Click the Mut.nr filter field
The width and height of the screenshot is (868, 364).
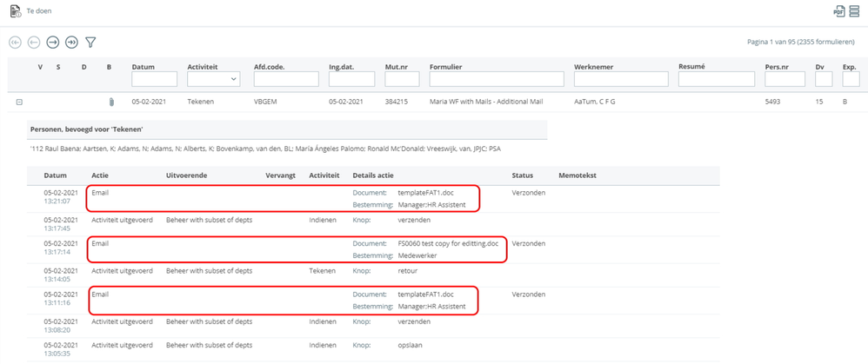[402, 79]
